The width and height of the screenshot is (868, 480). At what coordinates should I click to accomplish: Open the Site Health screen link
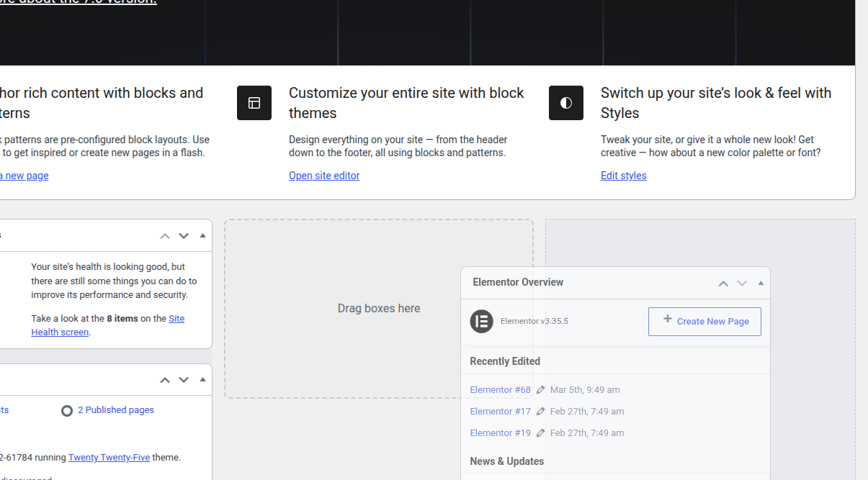[60, 332]
